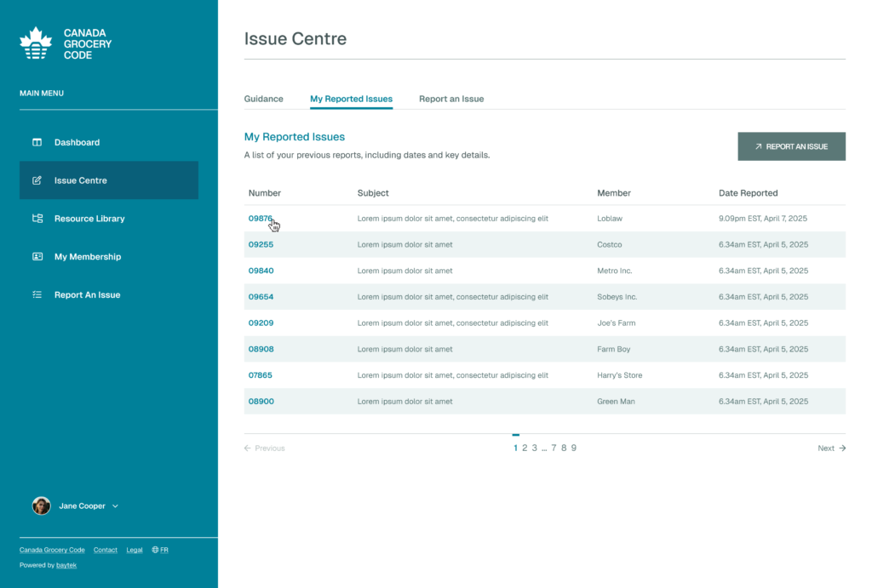Open issue number 09654
The width and height of the screenshot is (872, 588).
[261, 297]
